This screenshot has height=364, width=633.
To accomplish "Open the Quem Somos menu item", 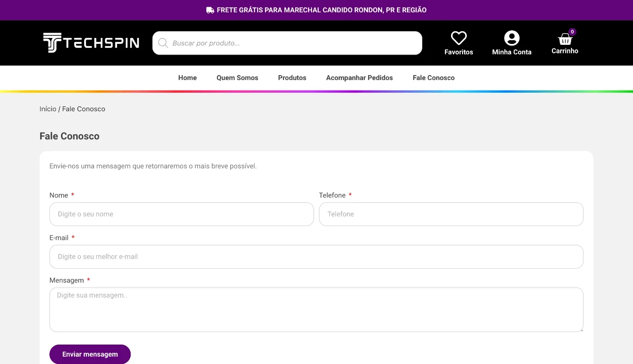I will pyautogui.click(x=237, y=78).
